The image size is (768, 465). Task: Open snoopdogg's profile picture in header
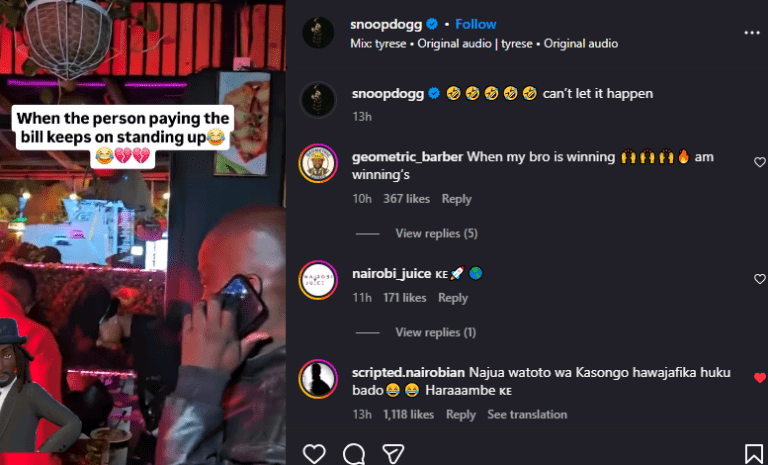318,33
